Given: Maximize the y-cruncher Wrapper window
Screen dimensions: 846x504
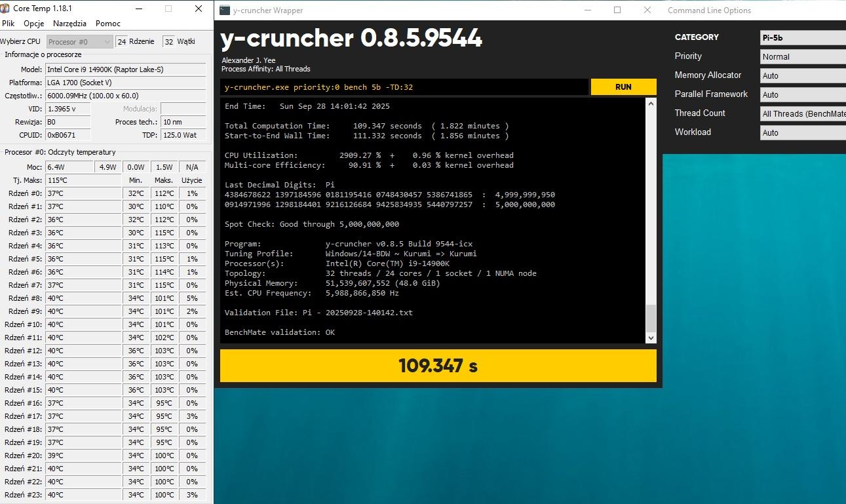Looking at the screenshot, I should pyautogui.click(x=617, y=10).
